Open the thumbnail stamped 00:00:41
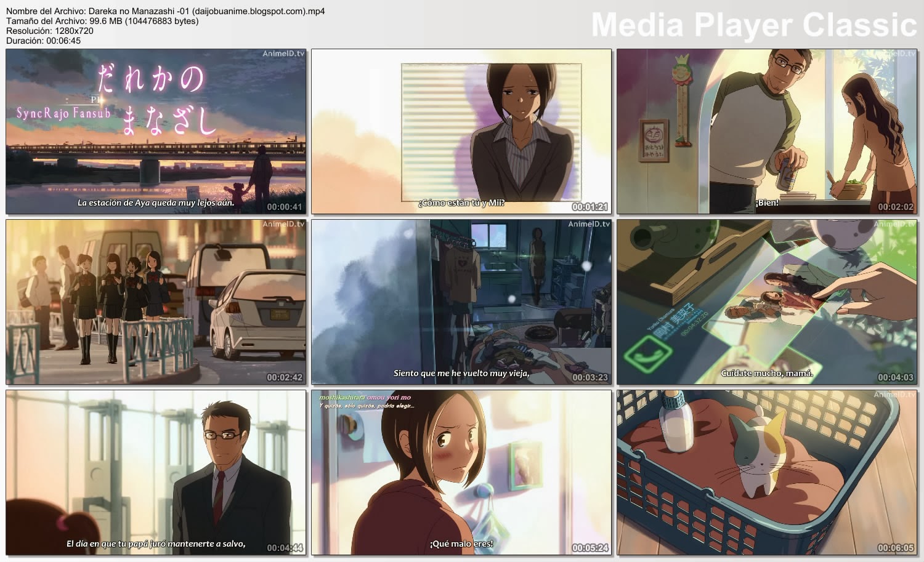 tap(156, 132)
